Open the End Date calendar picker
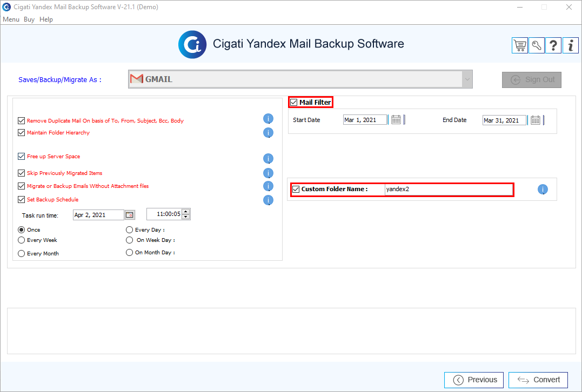 coord(535,120)
